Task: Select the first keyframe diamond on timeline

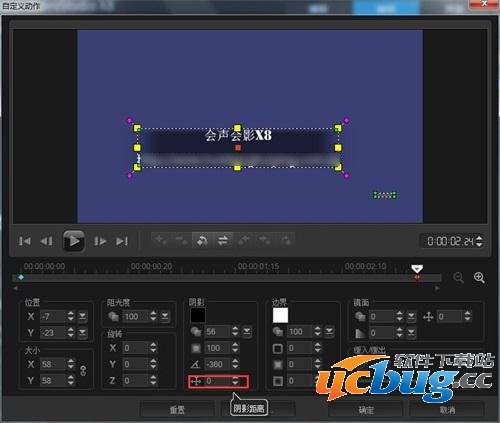Action: click(x=21, y=277)
